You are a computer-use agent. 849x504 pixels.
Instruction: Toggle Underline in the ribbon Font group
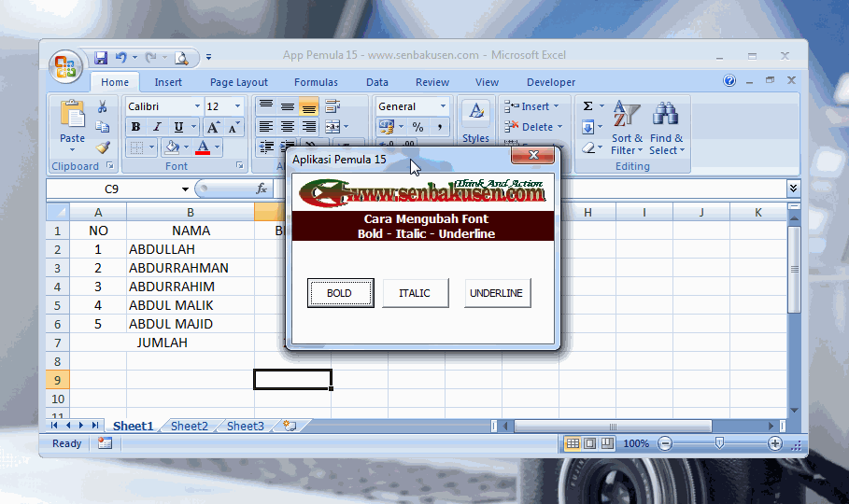click(178, 127)
